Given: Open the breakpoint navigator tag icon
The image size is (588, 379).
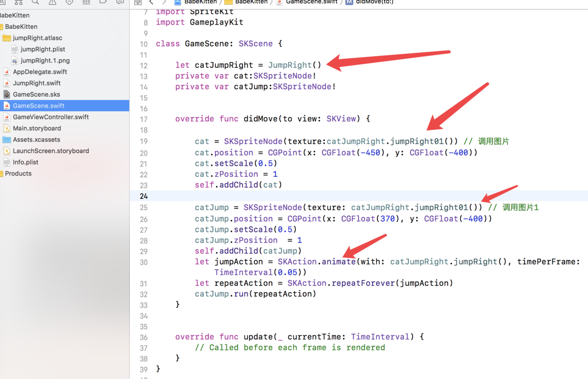Looking at the screenshot, I should [x=103, y=2].
